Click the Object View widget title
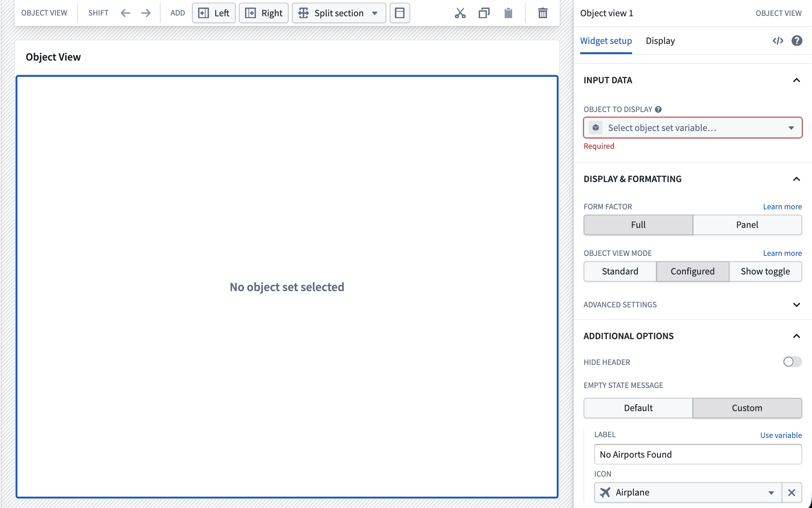This screenshot has width=812, height=508. pyautogui.click(x=53, y=57)
